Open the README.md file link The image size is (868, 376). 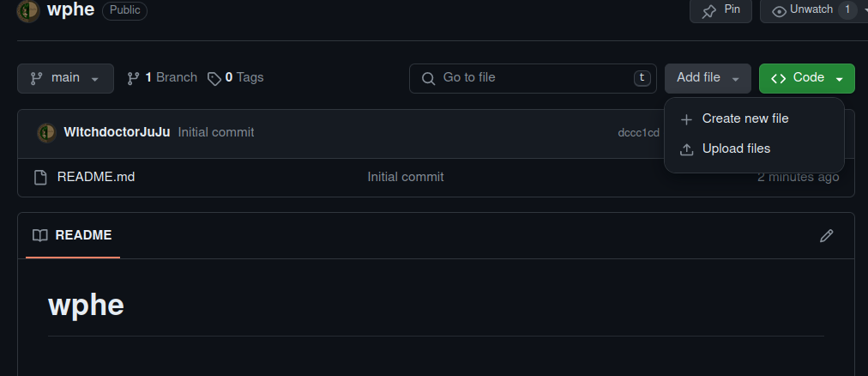96,177
